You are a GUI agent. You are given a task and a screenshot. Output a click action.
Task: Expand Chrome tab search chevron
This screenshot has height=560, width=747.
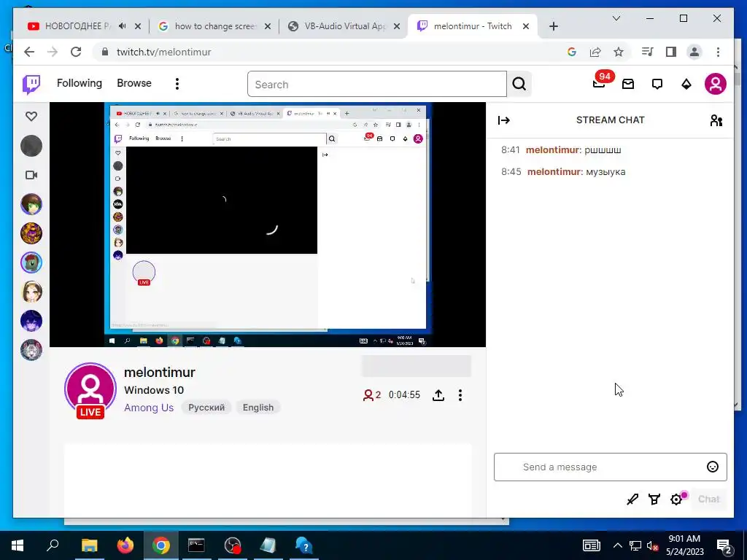click(x=616, y=18)
